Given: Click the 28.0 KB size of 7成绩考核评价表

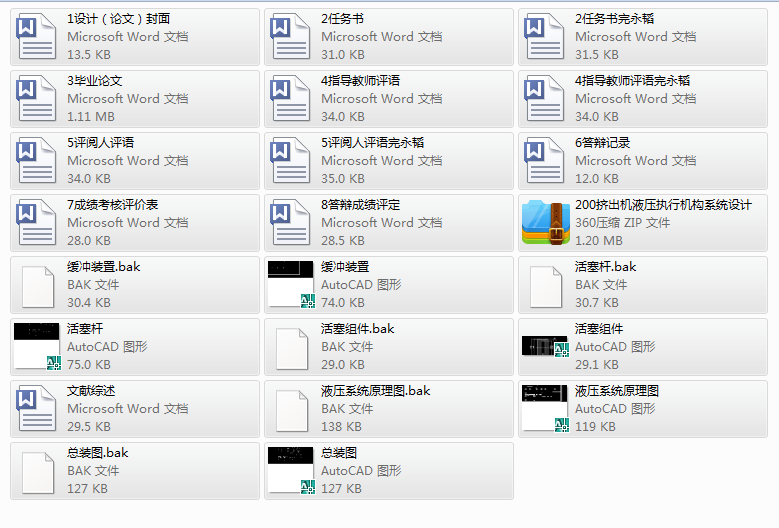Looking at the screenshot, I should [89, 241].
